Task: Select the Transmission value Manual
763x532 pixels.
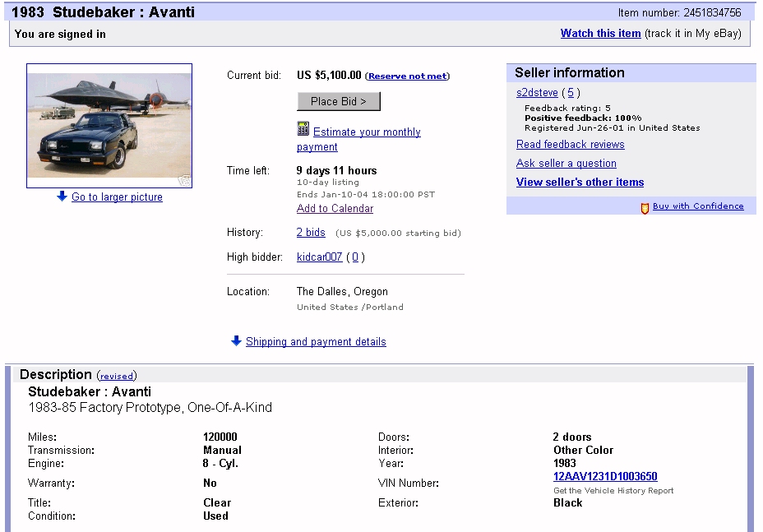Action: coord(222,450)
